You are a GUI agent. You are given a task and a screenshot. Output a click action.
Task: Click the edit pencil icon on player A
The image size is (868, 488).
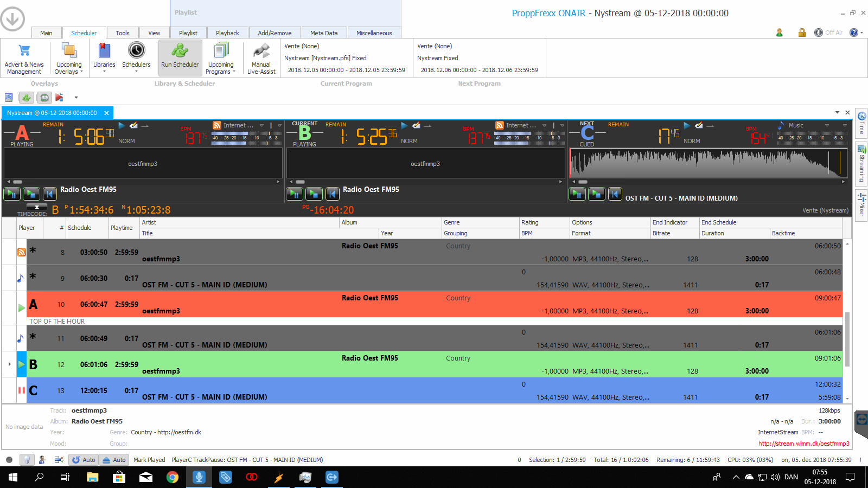tap(133, 125)
